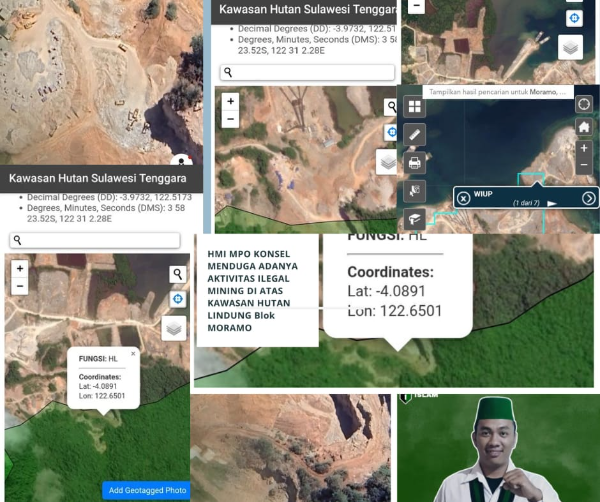
Task: Go to next WIUP result with right arrow
Action: [589, 198]
